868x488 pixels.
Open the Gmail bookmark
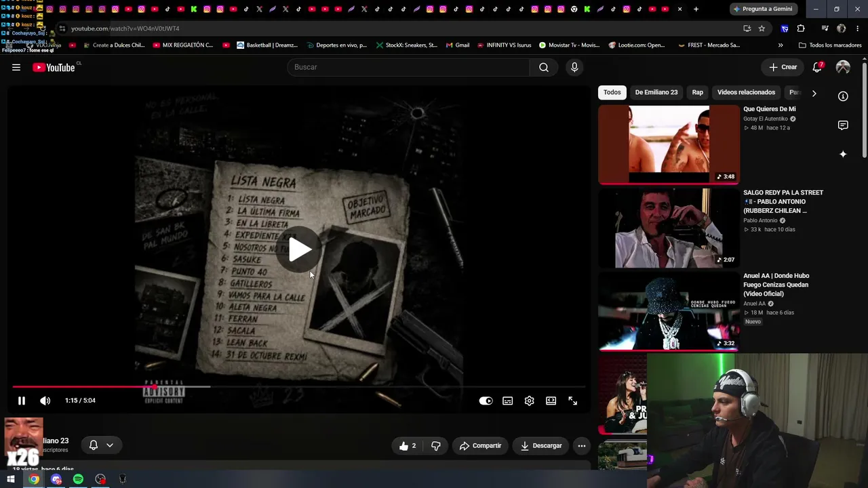coord(458,45)
